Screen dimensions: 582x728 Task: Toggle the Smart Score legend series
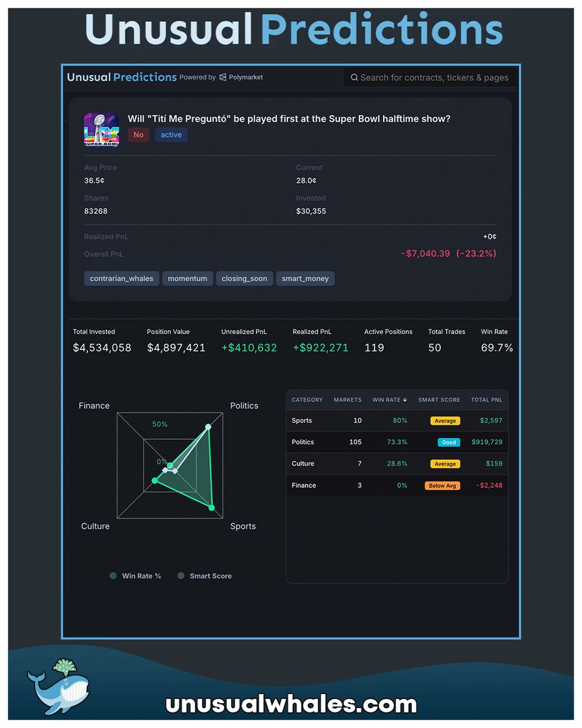[204, 576]
